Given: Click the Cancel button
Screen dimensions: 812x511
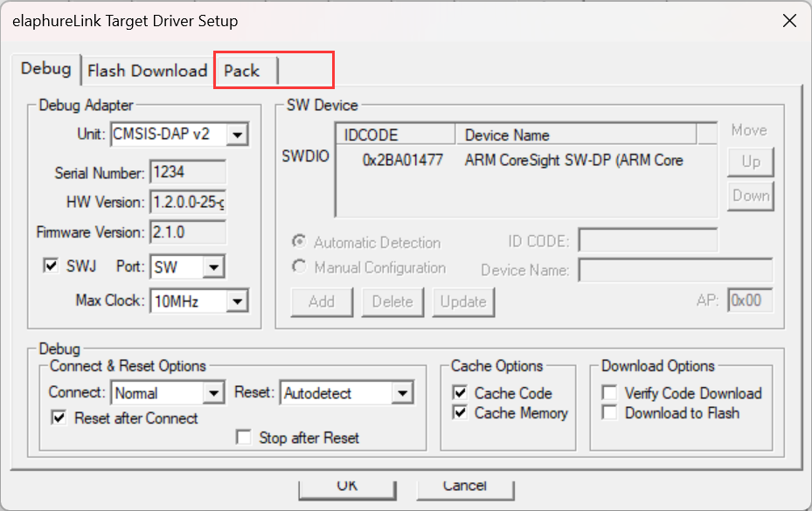Looking at the screenshot, I should coord(465,489).
